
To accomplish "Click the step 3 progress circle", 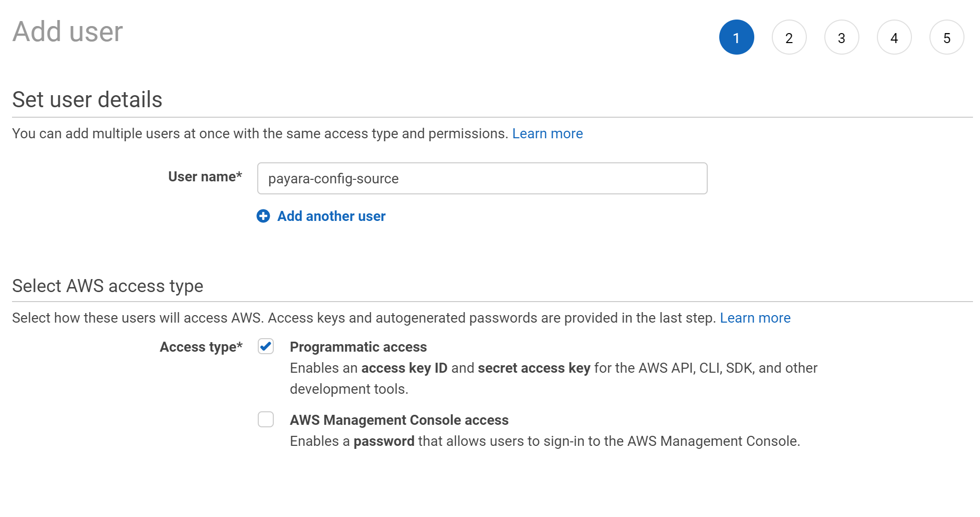I will (842, 37).
